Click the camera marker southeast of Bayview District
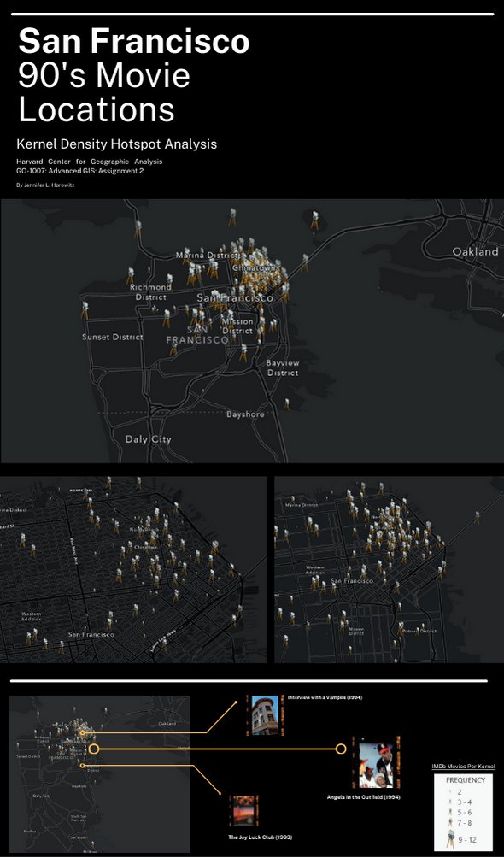 pos(286,404)
